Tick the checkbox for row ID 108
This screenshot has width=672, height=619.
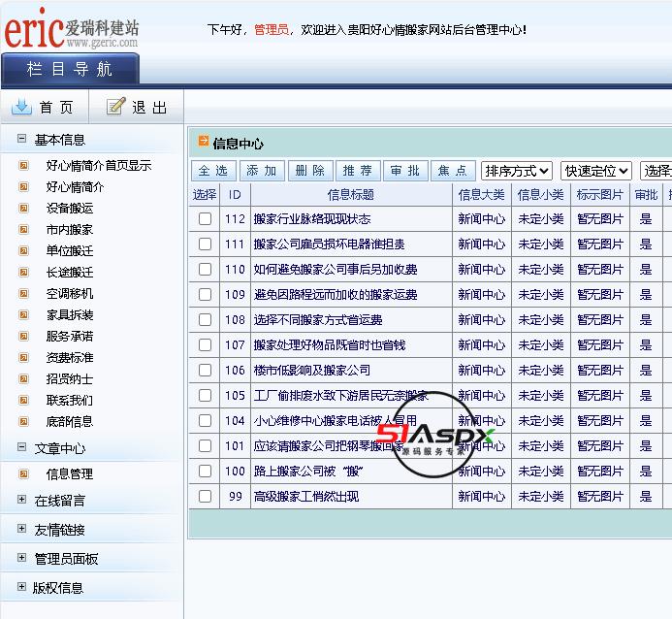click(205, 320)
